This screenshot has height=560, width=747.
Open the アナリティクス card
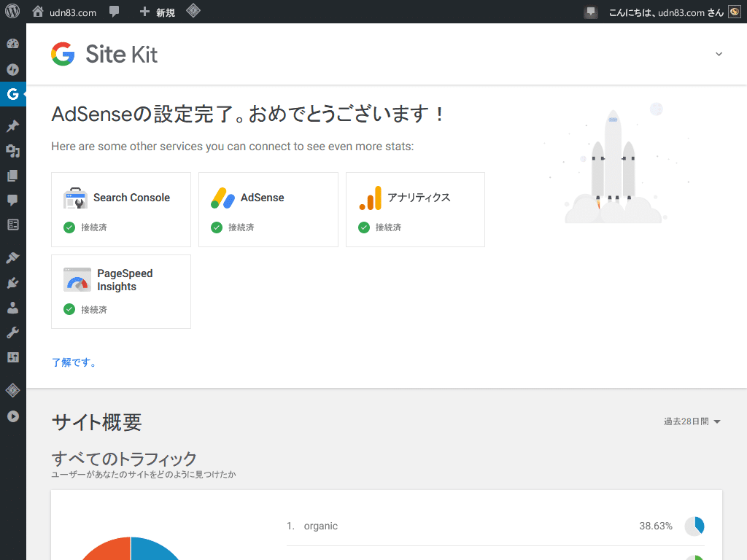(x=415, y=209)
